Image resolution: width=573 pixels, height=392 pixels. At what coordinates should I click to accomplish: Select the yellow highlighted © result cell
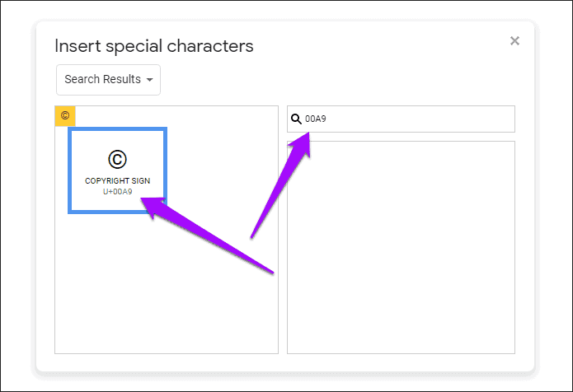[65, 116]
